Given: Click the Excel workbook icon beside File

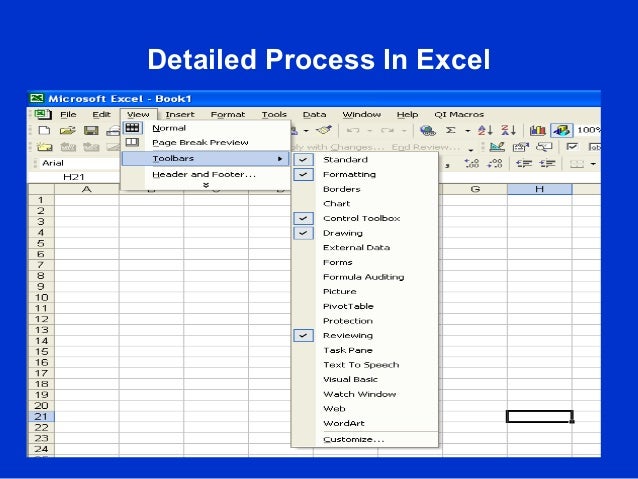Looking at the screenshot, I should pyautogui.click(x=43, y=114).
